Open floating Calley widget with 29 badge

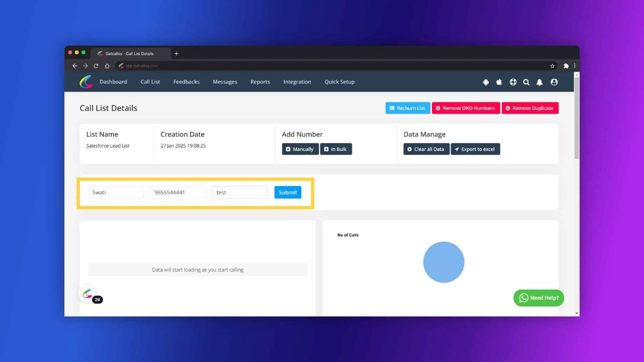[x=88, y=294]
